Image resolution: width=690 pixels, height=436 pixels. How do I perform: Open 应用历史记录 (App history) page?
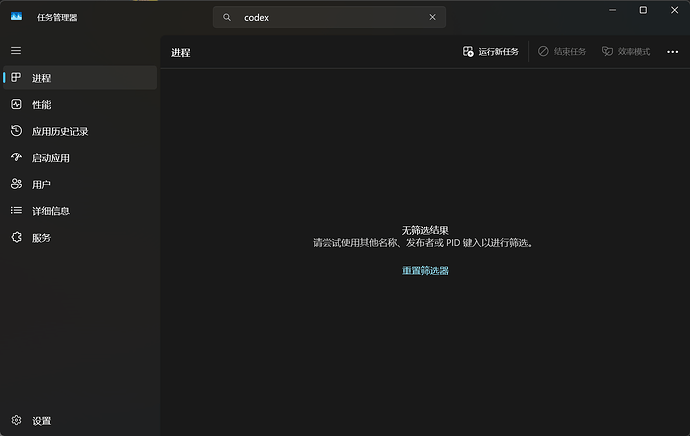[x=80, y=131]
